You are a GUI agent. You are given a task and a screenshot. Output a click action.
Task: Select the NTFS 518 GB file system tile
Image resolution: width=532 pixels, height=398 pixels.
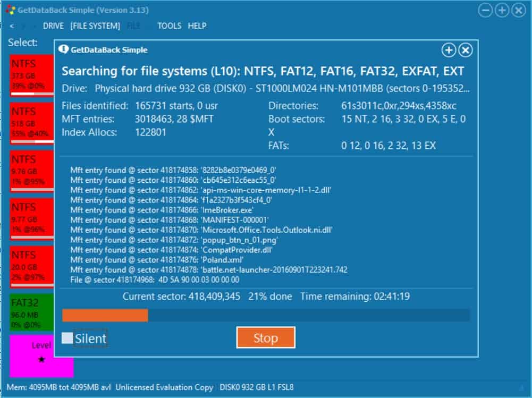[x=32, y=123]
